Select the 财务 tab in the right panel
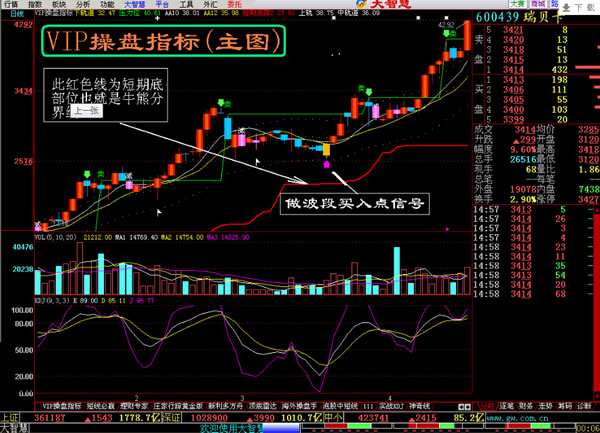 [x=526, y=406]
